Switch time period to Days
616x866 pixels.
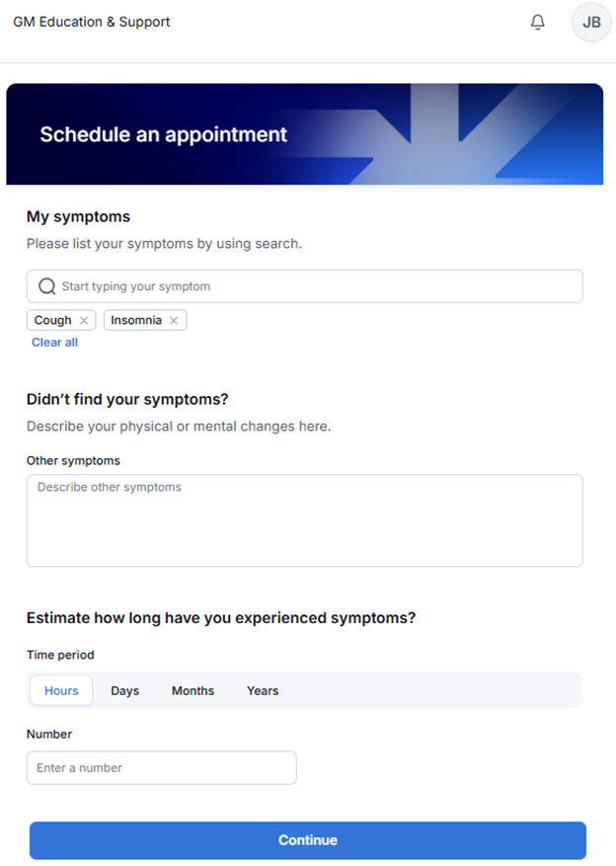tap(124, 690)
